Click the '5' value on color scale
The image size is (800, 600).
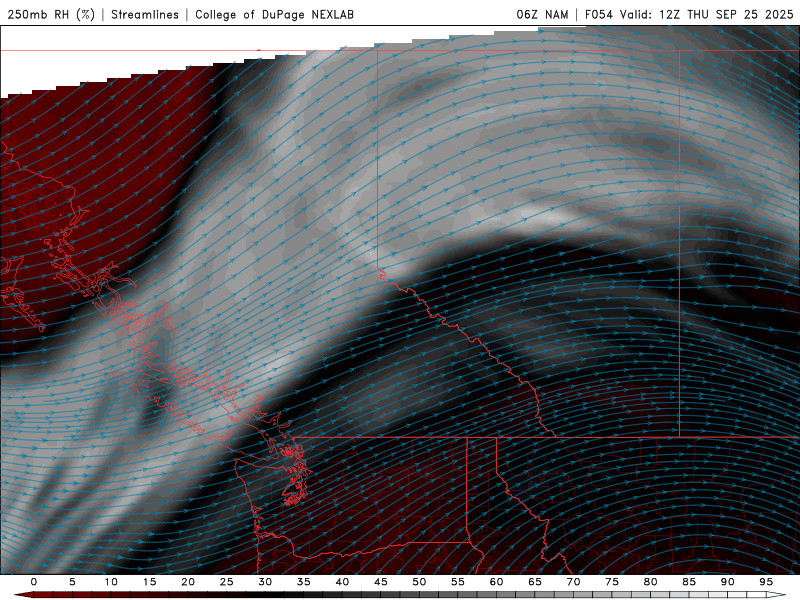[72, 582]
